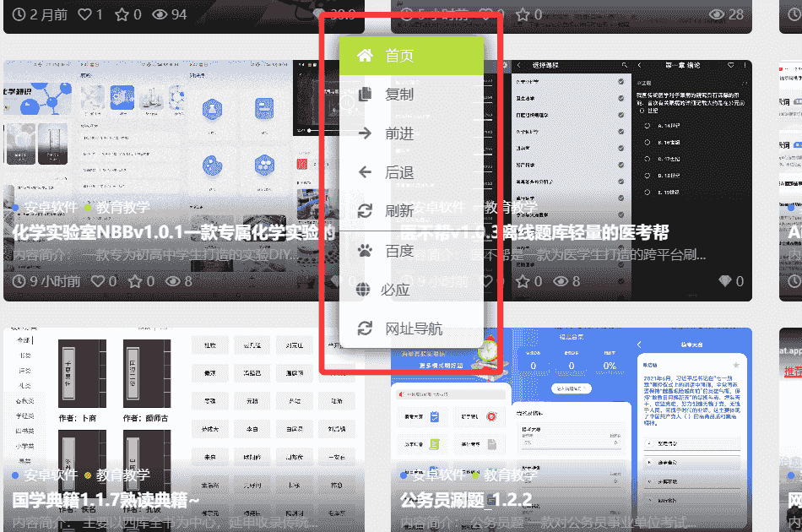The image size is (802, 532).
Task: Click 教育教学 tag on 医不帮 card
Action: (x=511, y=207)
